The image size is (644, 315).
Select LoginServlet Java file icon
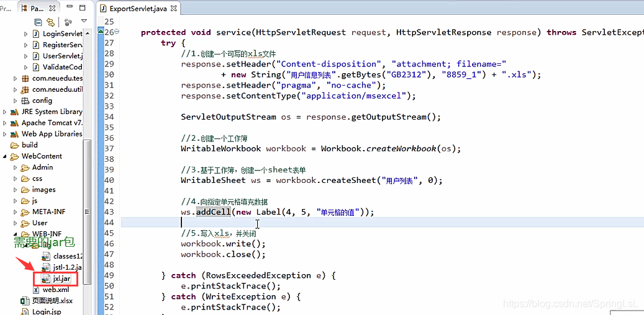click(36, 33)
